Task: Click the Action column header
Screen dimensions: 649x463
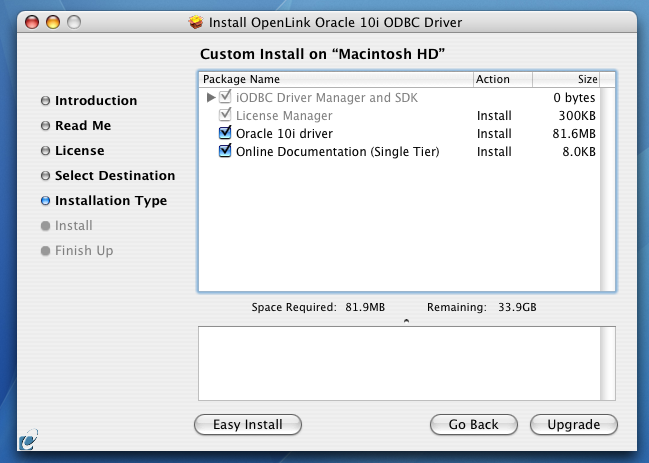Action: (x=502, y=79)
